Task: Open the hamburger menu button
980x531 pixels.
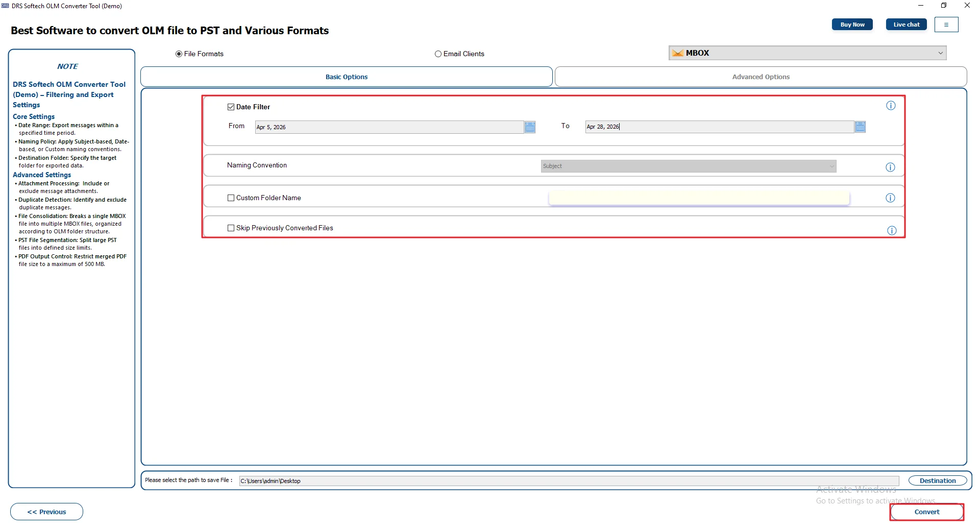Action: pos(946,25)
